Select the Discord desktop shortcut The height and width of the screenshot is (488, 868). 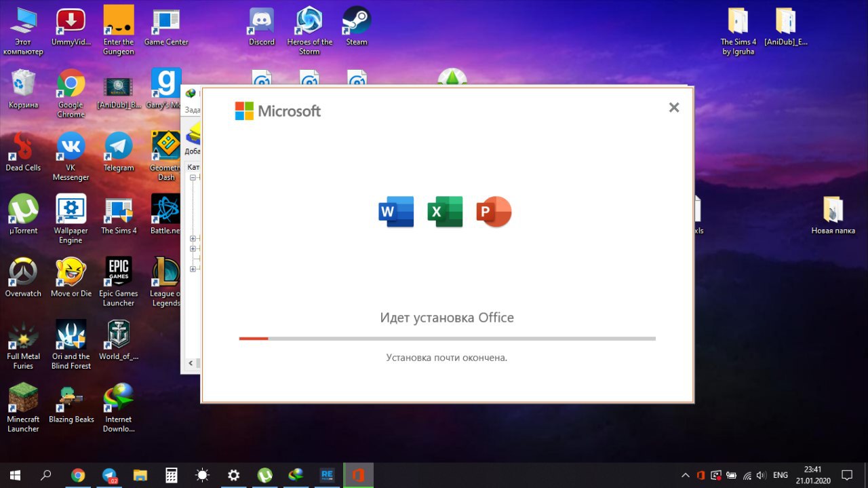coord(262,27)
